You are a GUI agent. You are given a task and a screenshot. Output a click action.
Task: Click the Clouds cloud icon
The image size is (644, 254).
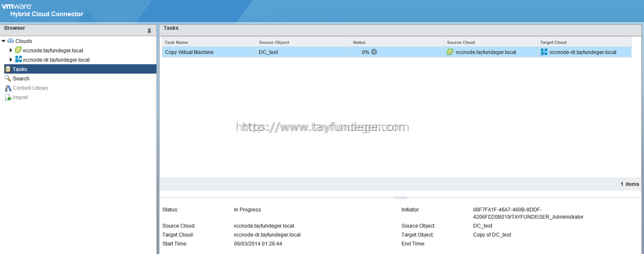coord(11,41)
